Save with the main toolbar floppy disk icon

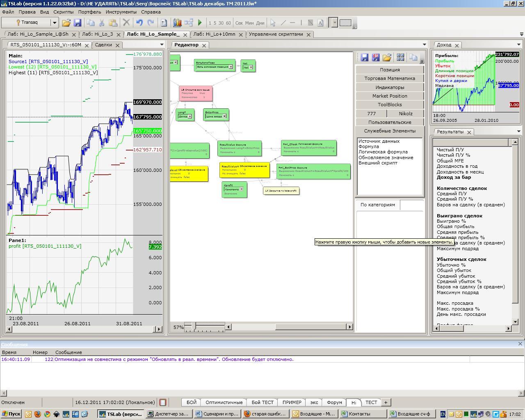click(x=77, y=23)
